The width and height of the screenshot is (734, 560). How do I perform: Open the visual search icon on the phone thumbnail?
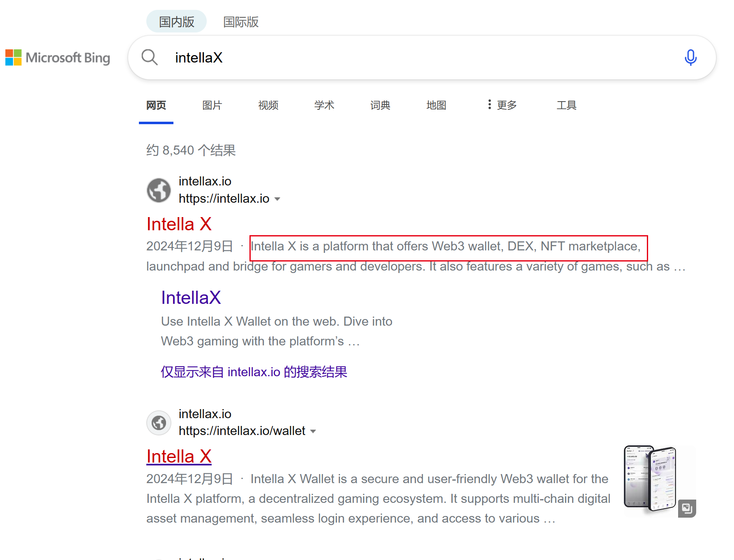pos(687,509)
